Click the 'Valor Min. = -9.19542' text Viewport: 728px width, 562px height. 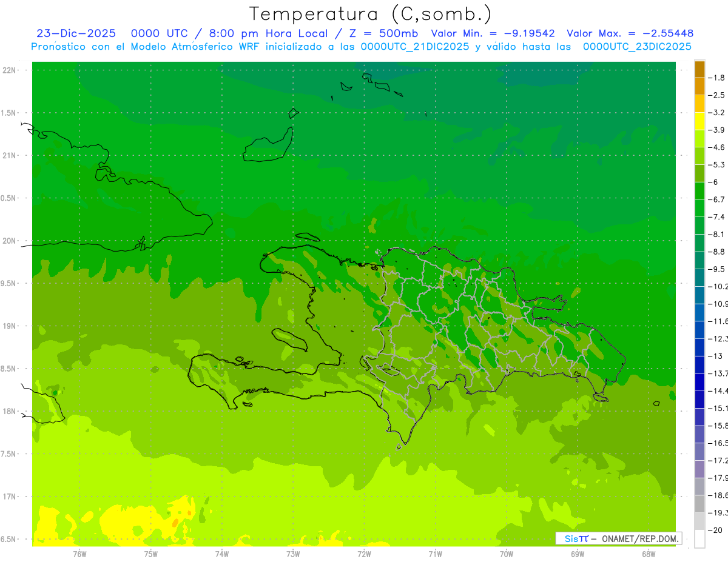(492, 33)
